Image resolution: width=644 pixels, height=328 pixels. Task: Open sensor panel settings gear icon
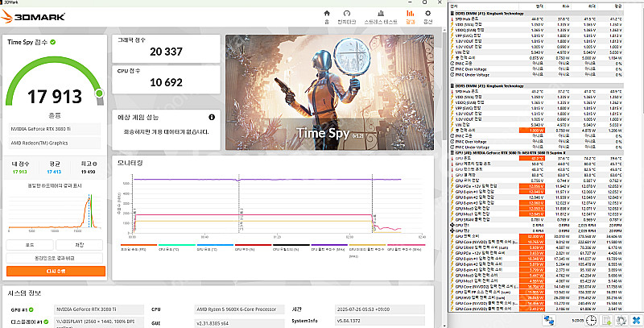click(621, 320)
